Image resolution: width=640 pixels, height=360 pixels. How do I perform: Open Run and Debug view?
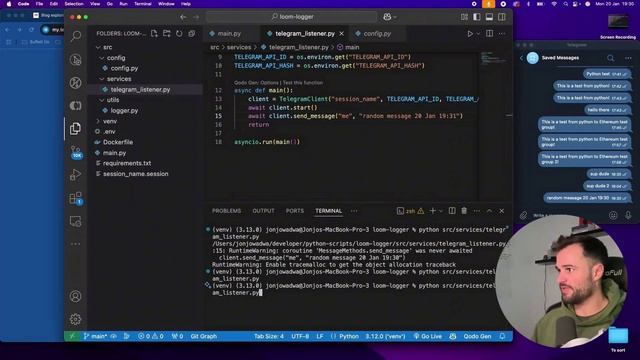76,175
